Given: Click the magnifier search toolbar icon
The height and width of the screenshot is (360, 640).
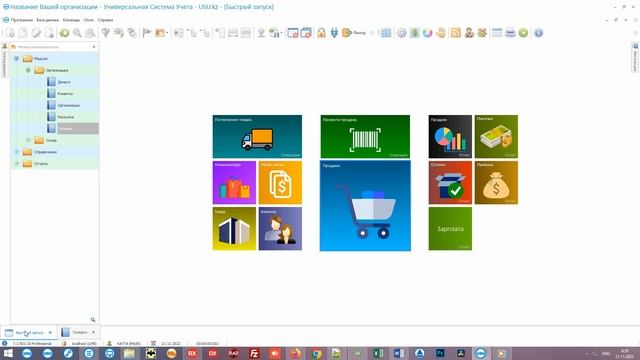Looking at the screenshot, I should [x=77, y=33].
